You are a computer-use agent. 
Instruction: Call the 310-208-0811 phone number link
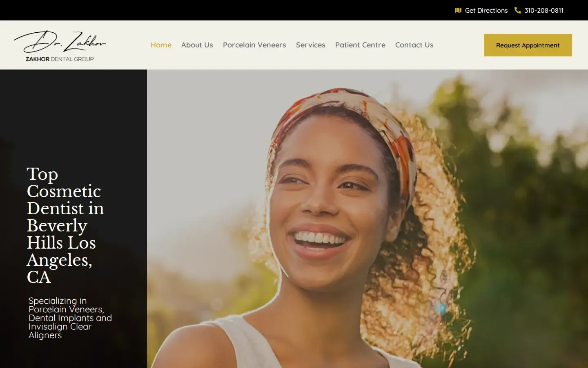pyautogui.click(x=539, y=10)
